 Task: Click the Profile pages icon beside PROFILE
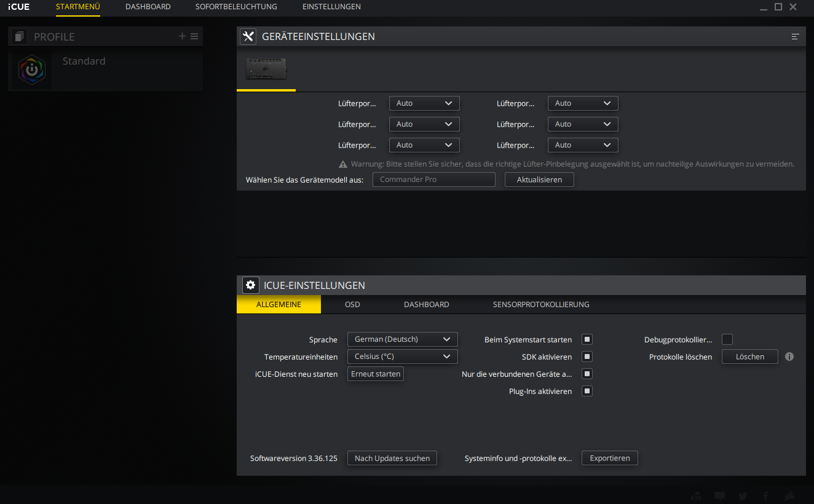coord(19,37)
